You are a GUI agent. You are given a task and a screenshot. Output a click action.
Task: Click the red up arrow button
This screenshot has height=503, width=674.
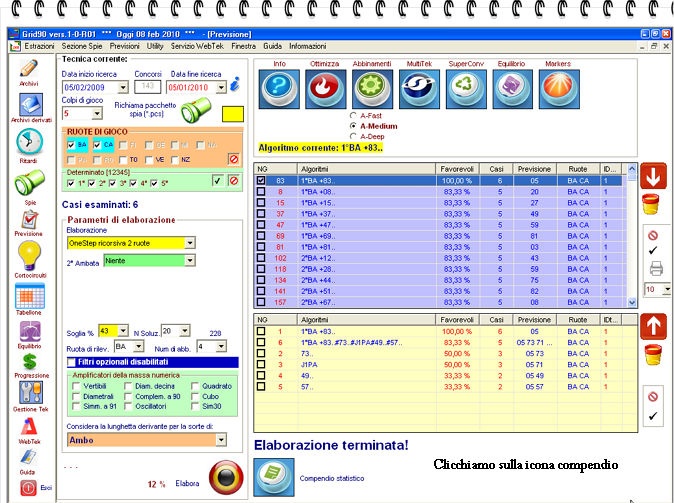point(653,326)
